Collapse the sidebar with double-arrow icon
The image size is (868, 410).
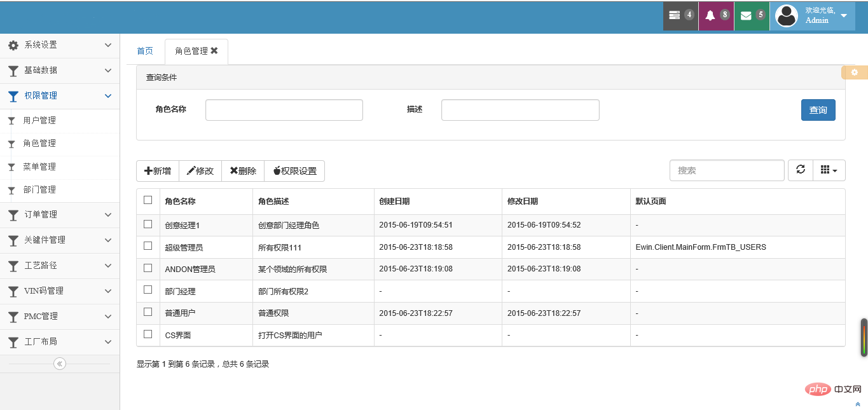tap(60, 364)
